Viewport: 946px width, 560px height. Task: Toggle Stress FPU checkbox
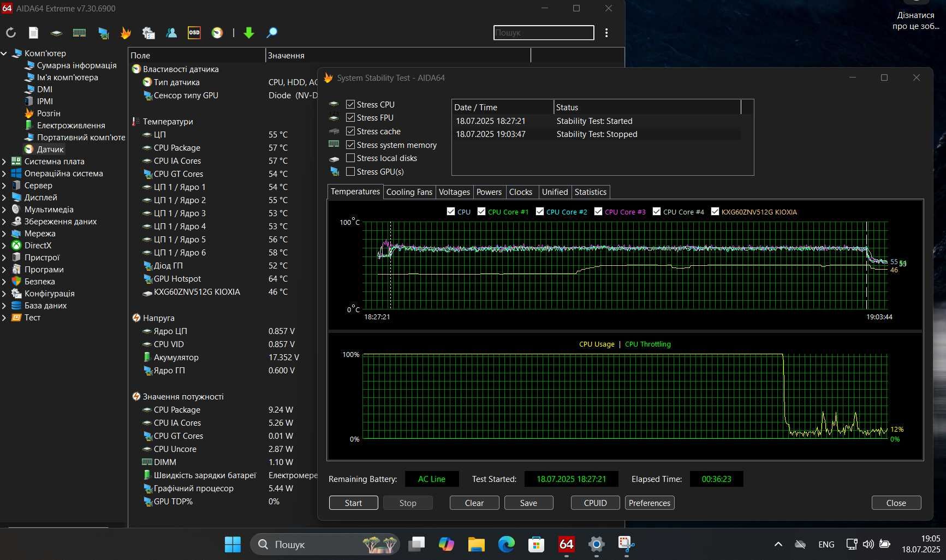[x=350, y=117]
